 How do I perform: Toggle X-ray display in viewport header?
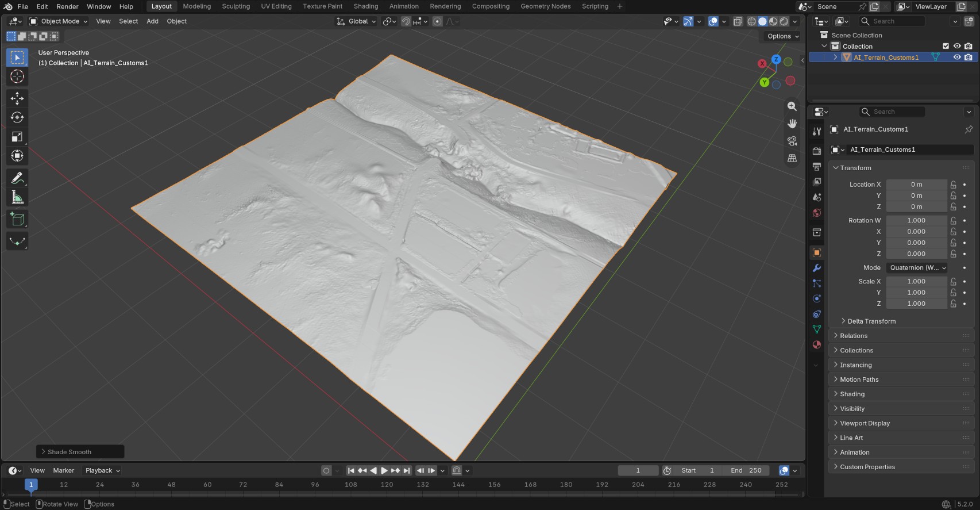(x=738, y=21)
